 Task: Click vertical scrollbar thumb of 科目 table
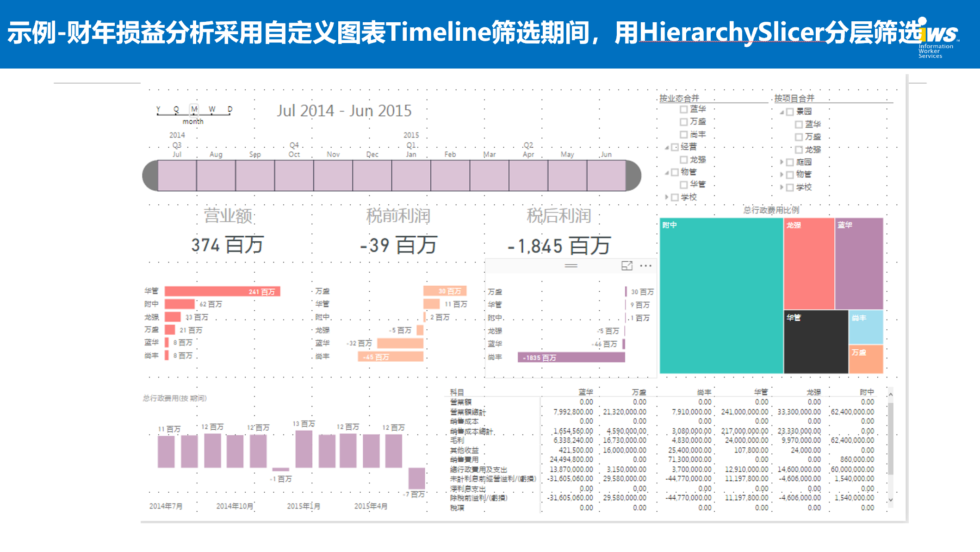(x=890, y=439)
